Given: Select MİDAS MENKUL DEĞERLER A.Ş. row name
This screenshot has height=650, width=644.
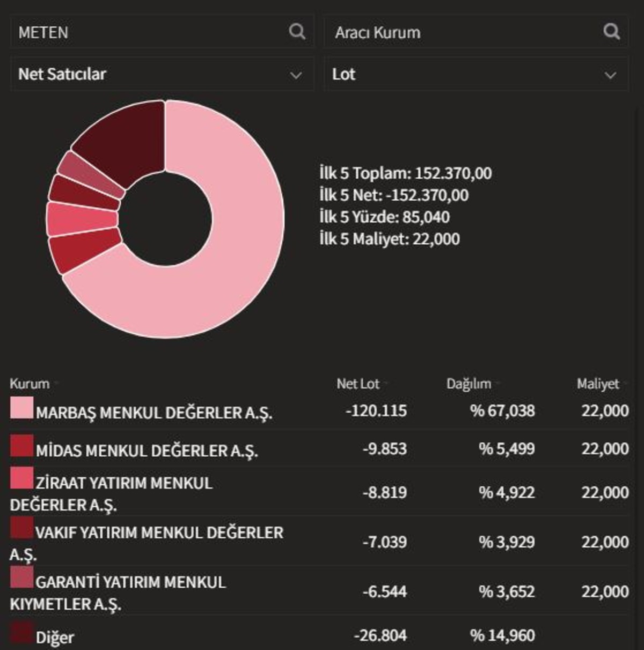Looking at the screenshot, I should (147, 450).
